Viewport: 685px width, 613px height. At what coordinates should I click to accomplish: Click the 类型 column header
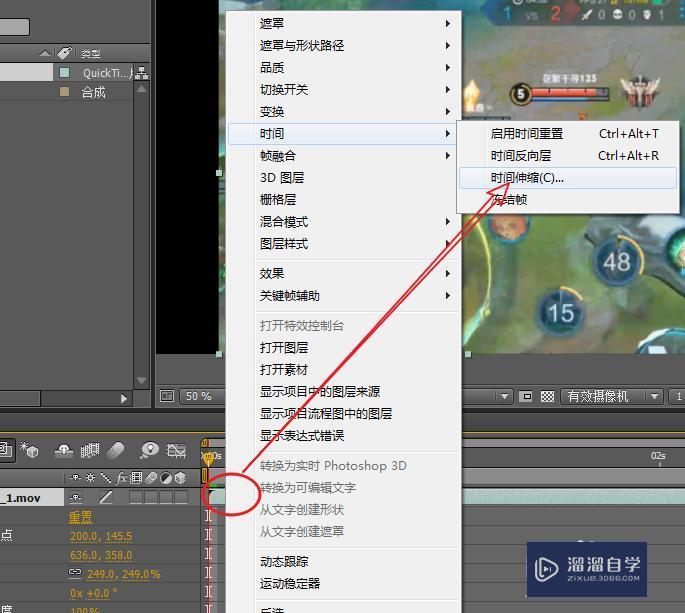tap(91, 53)
